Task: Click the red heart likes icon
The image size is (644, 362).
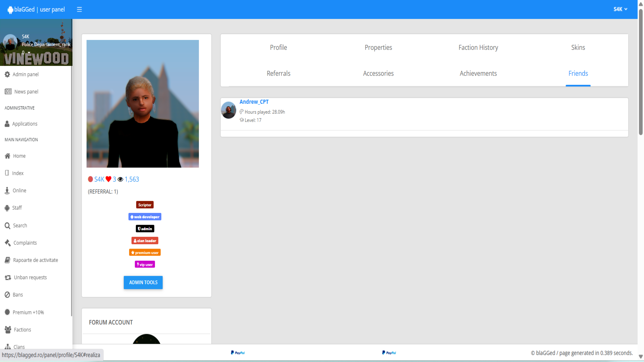Action: tap(108, 179)
